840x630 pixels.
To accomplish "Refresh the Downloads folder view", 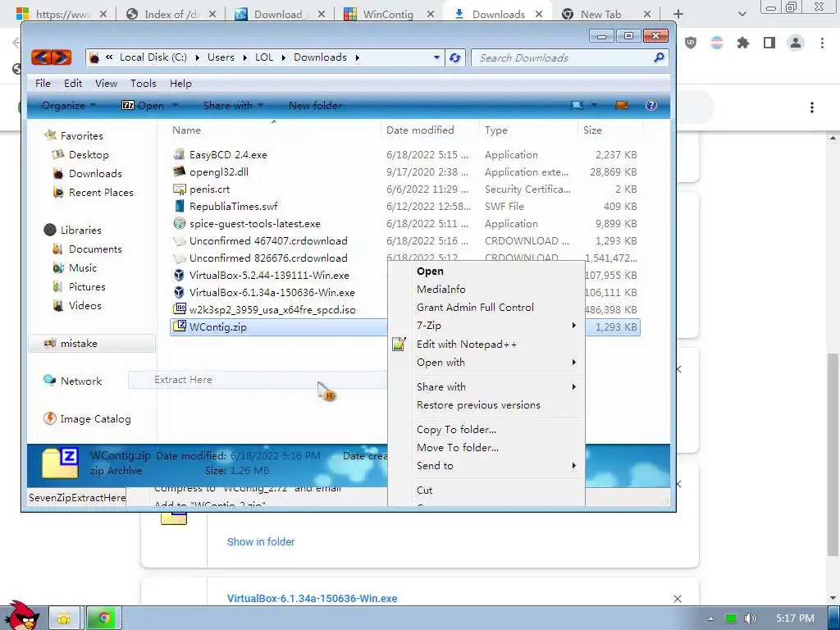I will pyautogui.click(x=454, y=57).
